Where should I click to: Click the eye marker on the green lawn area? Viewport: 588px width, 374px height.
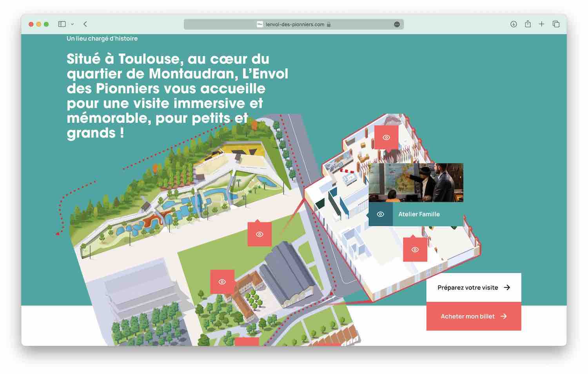[x=260, y=234]
